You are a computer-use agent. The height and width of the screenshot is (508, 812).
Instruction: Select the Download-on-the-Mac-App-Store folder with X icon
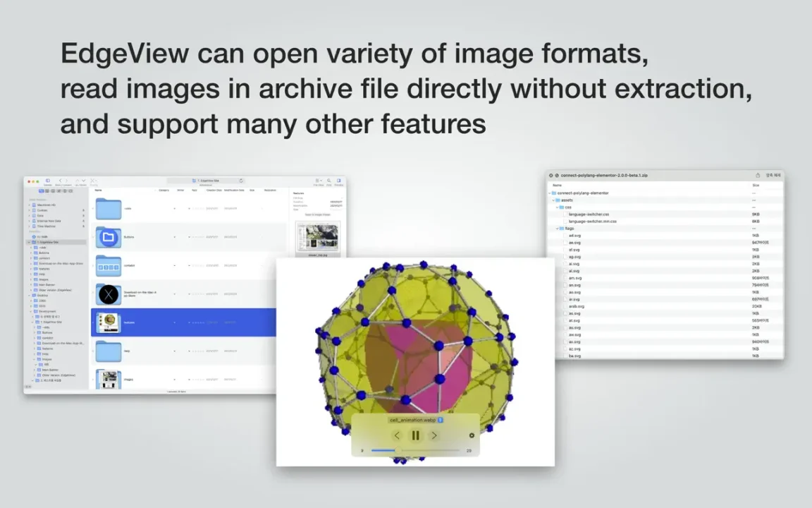click(x=109, y=294)
